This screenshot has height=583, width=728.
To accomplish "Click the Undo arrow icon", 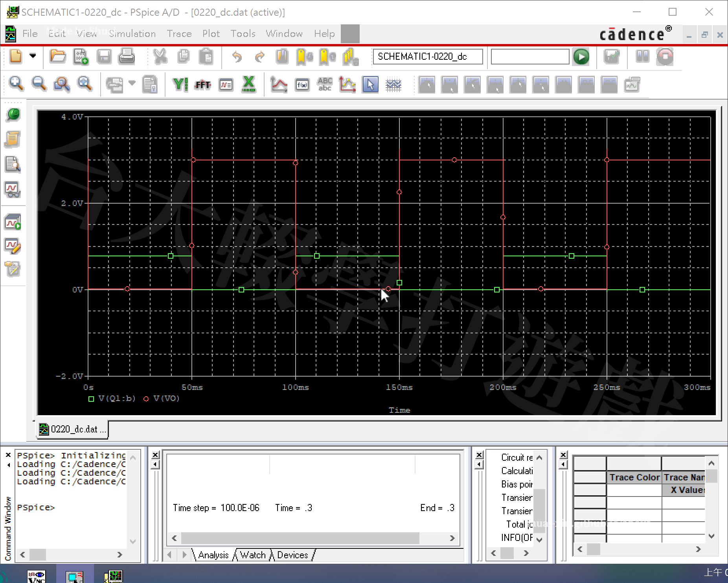I will tap(237, 57).
